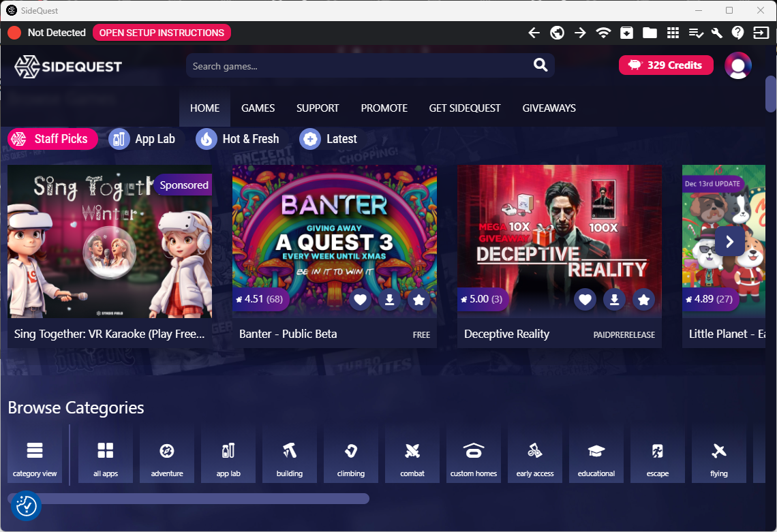Go back with the left arrow icon
This screenshot has height=532, width=777.
534,33
